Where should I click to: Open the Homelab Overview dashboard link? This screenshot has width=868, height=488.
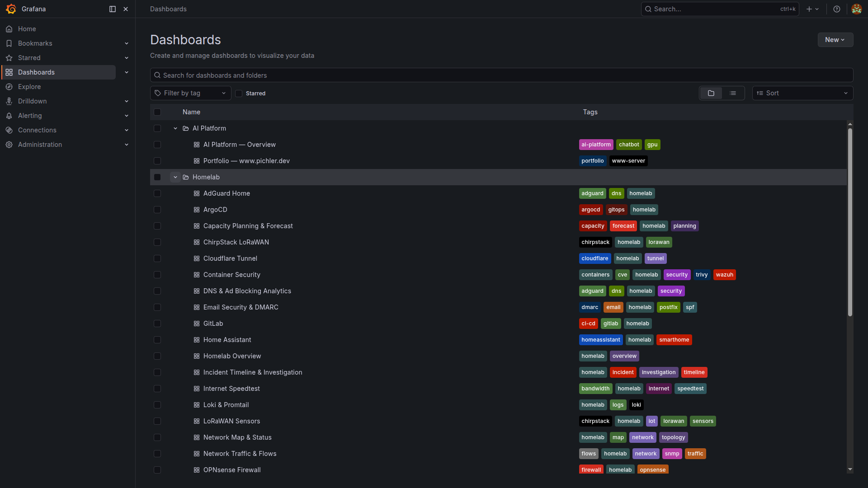click(232, 356)
